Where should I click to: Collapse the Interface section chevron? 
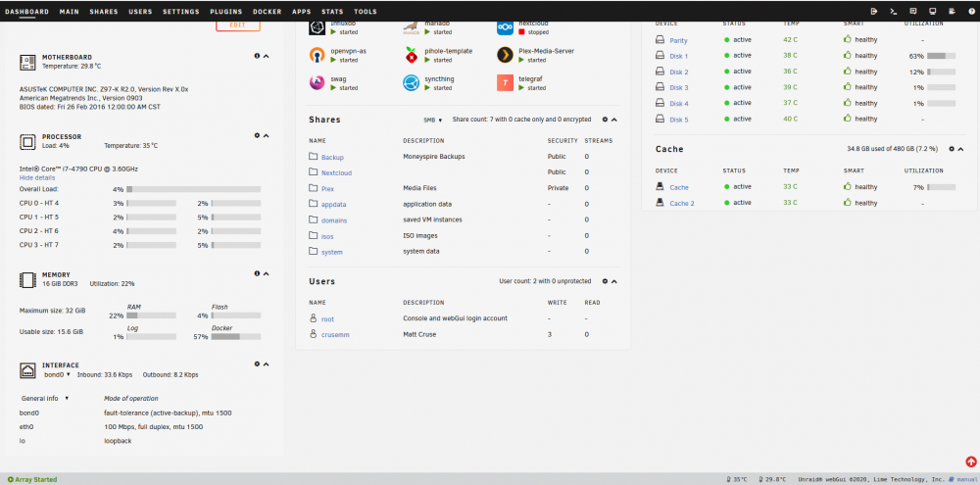[267, 364]
